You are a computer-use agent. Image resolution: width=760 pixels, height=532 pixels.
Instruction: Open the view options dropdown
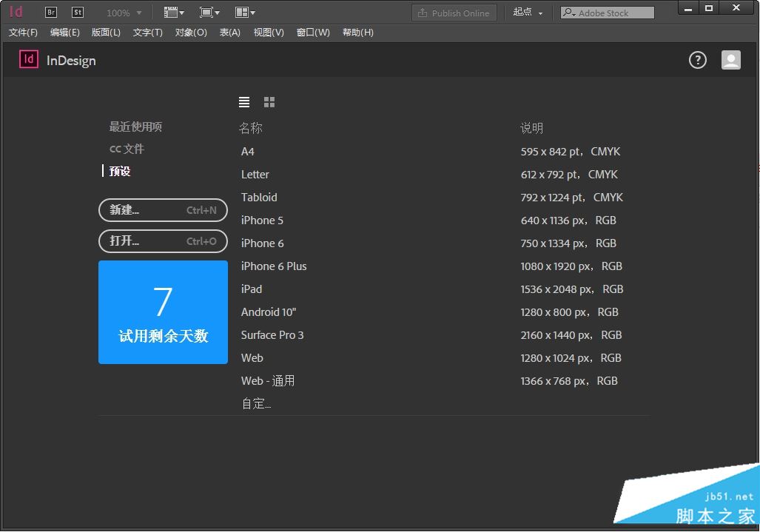(174, 13)
